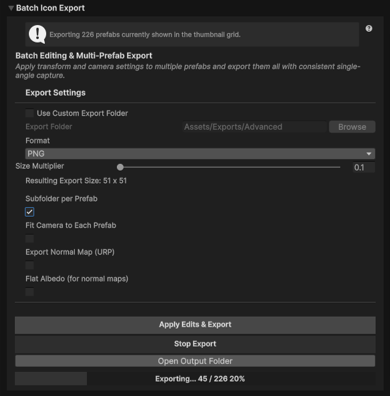Viewport: 390px width, 396px height.
Task: Click Resulting Export Size: 51 x 51 text
Action: click(x=76, y=181)
